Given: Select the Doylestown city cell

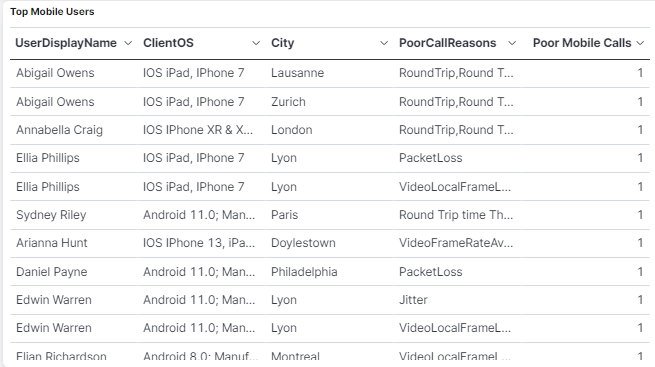Looking at the screenshot, I should pyautogui.click(x=303, y=243).
